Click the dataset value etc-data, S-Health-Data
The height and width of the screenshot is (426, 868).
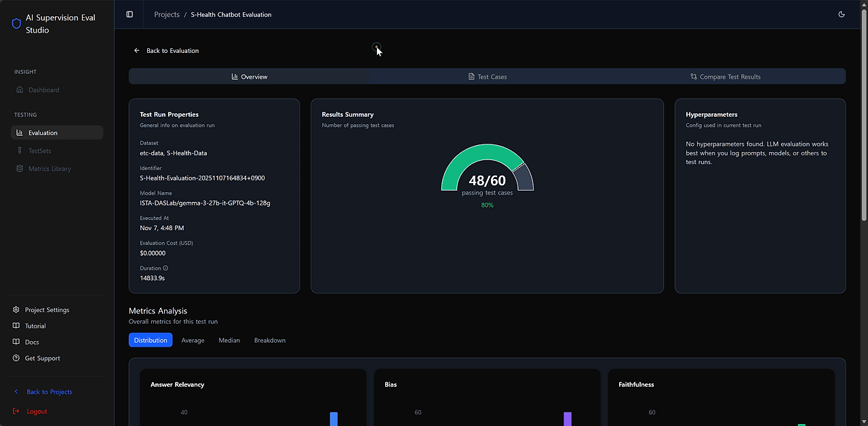(x=173, y=153)
